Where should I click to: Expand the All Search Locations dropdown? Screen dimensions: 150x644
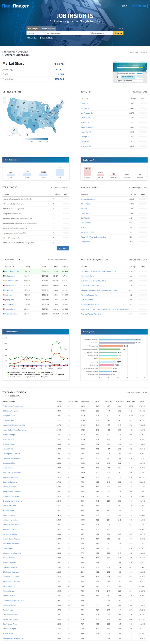point(101,33)
